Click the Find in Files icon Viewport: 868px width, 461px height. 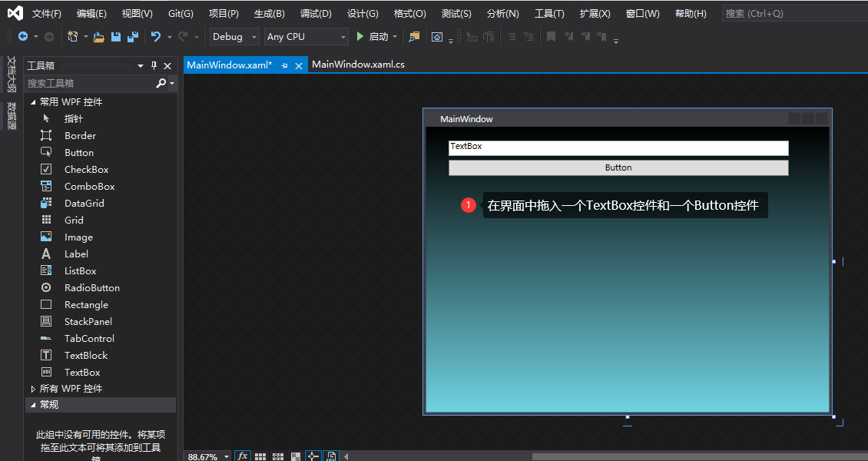(414, 37)
